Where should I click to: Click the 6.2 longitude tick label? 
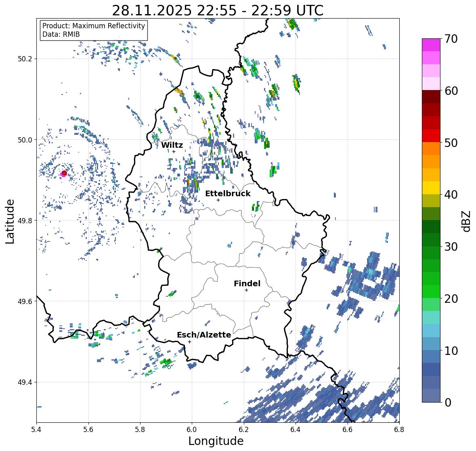244,429
